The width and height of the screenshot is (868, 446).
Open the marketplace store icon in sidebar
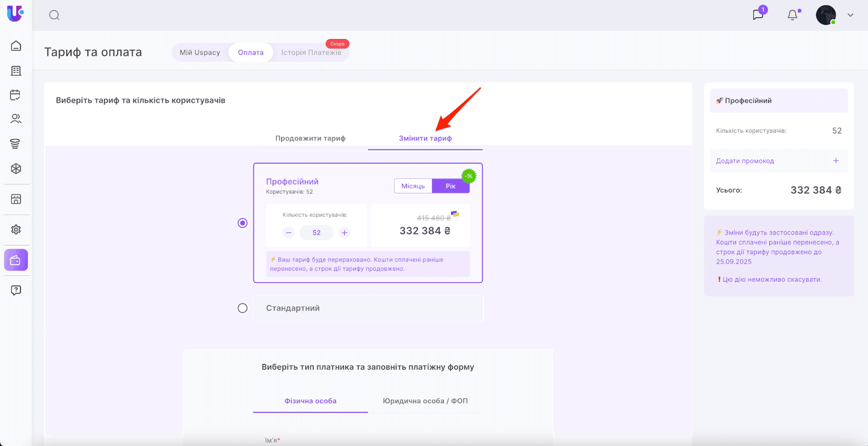pyautogui.click(x=16, y=199)
